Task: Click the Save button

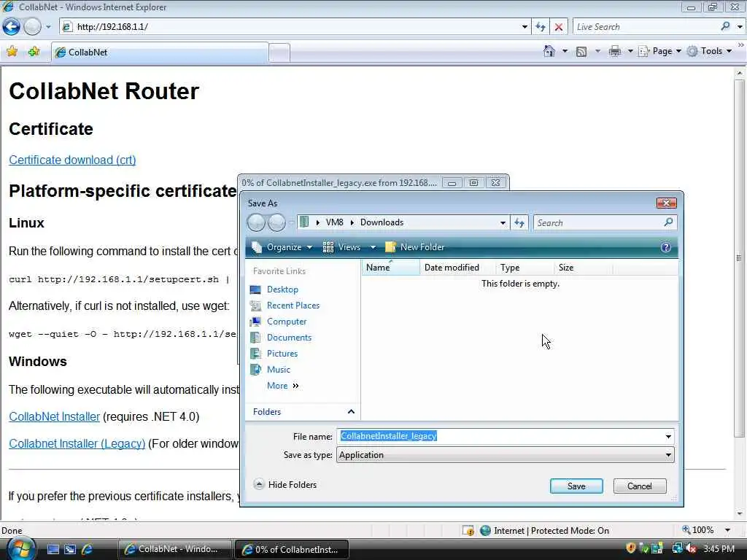Action: [576, 486]
